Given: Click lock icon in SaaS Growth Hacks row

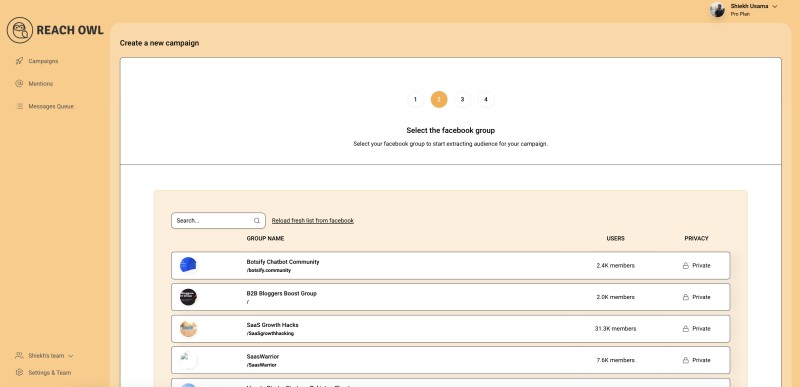Looking at the screenshot, I should tap(686, 329).
